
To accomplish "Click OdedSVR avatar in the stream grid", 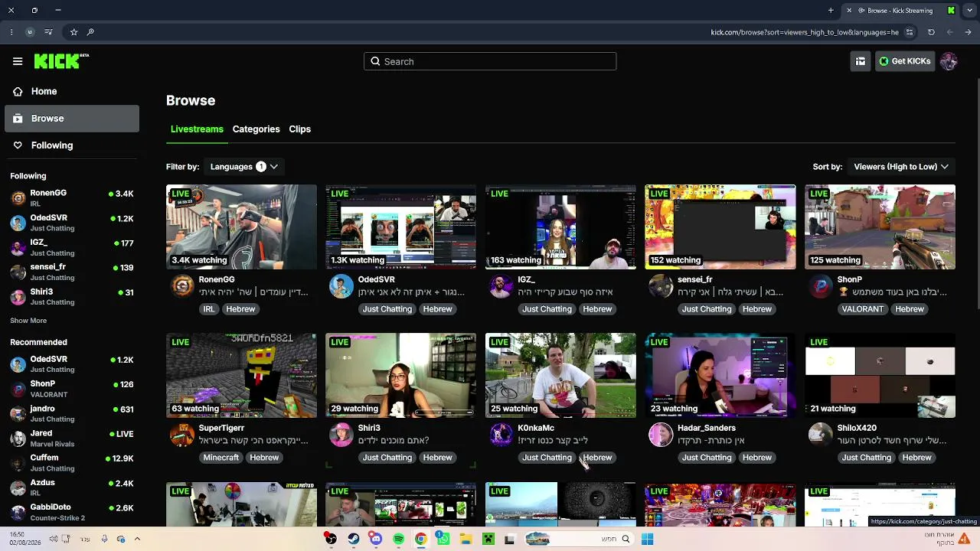I will tap(341, 286).
